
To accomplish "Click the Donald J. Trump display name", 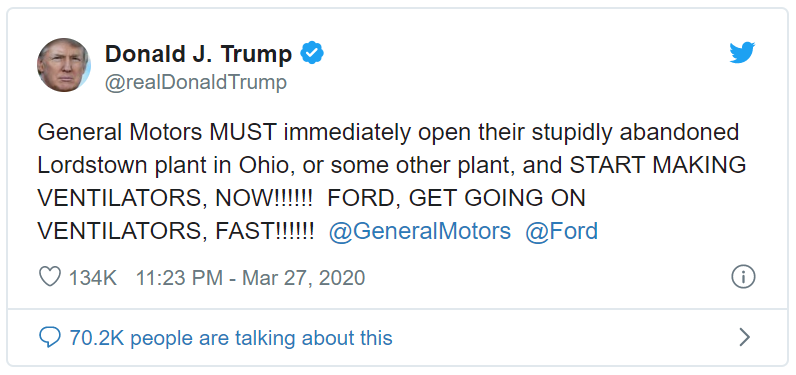I will click(x=198, y=54).
